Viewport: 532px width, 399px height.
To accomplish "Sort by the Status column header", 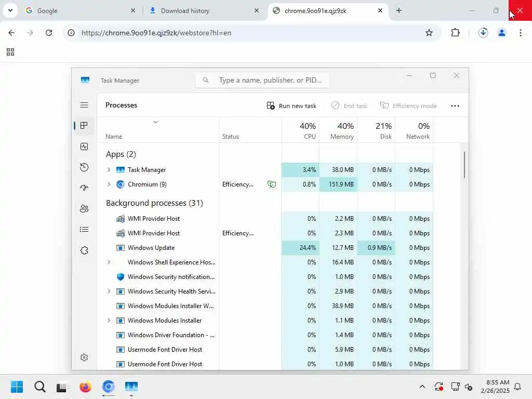I will pos(250,130).
